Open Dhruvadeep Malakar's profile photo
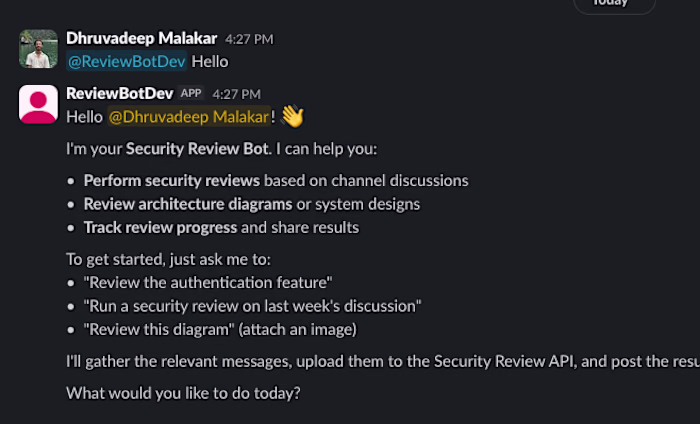 click(38, 50)
